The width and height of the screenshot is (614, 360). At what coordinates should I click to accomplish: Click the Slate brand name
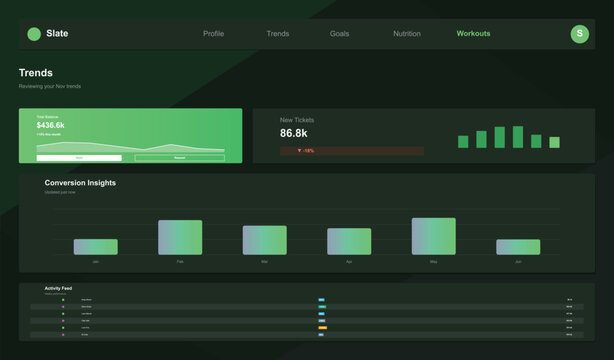click(57, 34)
